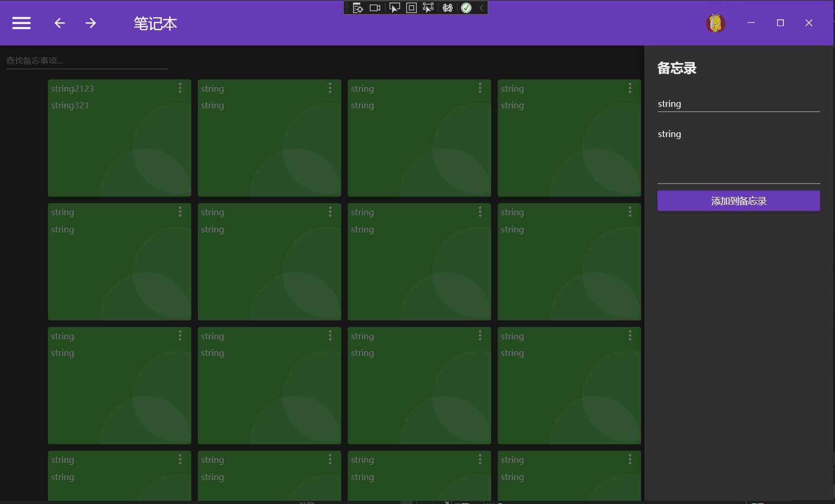The height and width of the screenshot is (504, 835).
Task: Click the 备忘录 panel heading
Action: point(677,68)
